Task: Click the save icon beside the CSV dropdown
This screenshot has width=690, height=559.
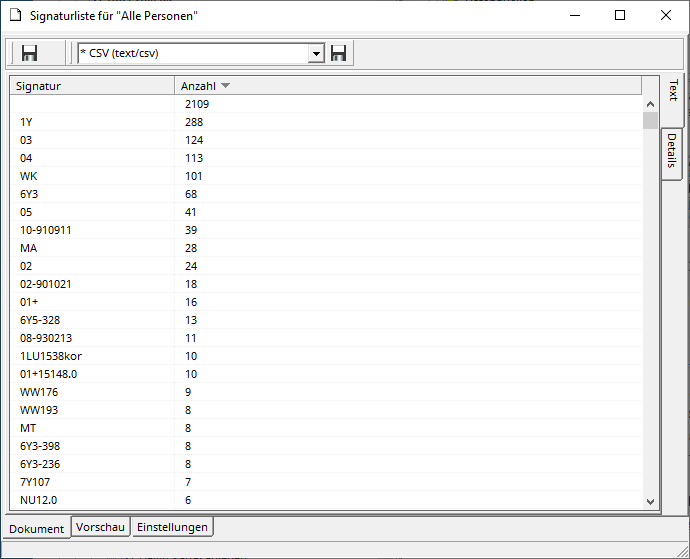Action: point(339,53)
